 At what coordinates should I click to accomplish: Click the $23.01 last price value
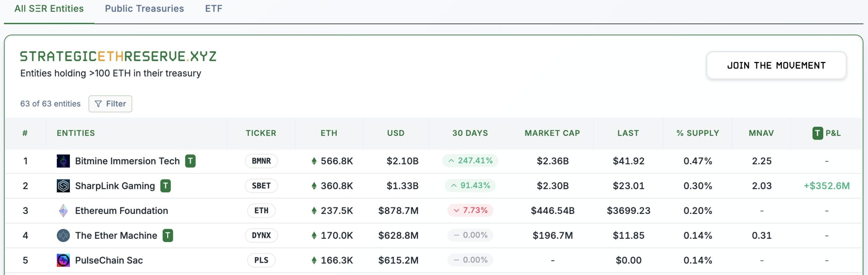[628, 186]
